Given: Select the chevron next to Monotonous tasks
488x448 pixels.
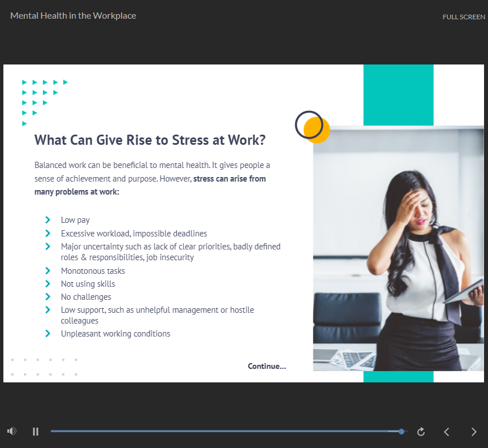Looking at the screenshot, I should [48, 271].
